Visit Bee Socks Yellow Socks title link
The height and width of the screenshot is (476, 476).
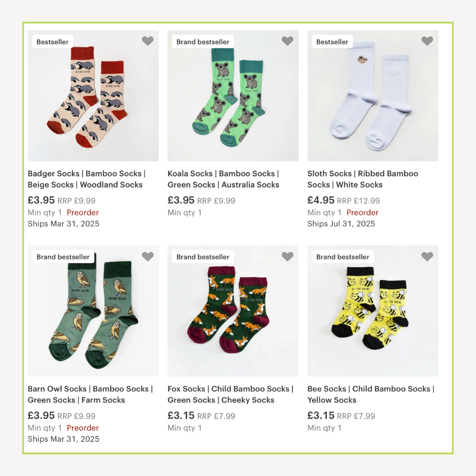[x=371, y=394]
